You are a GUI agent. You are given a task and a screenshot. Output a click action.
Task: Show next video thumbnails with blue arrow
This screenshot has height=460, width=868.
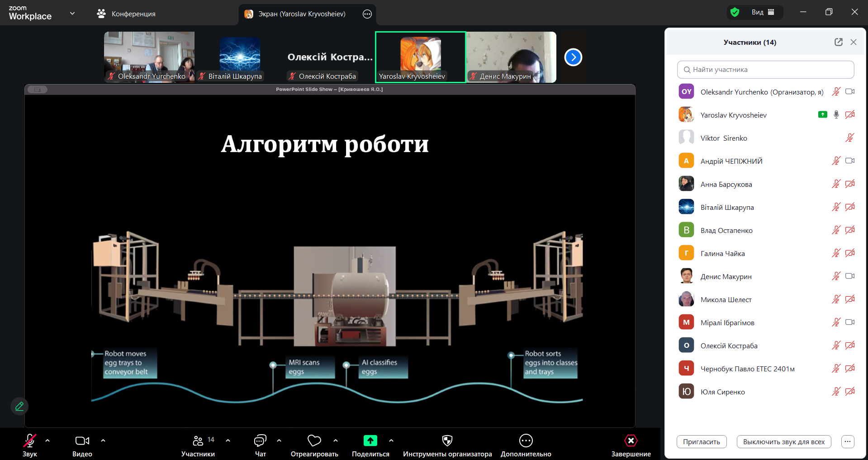[x=573, y=57]
